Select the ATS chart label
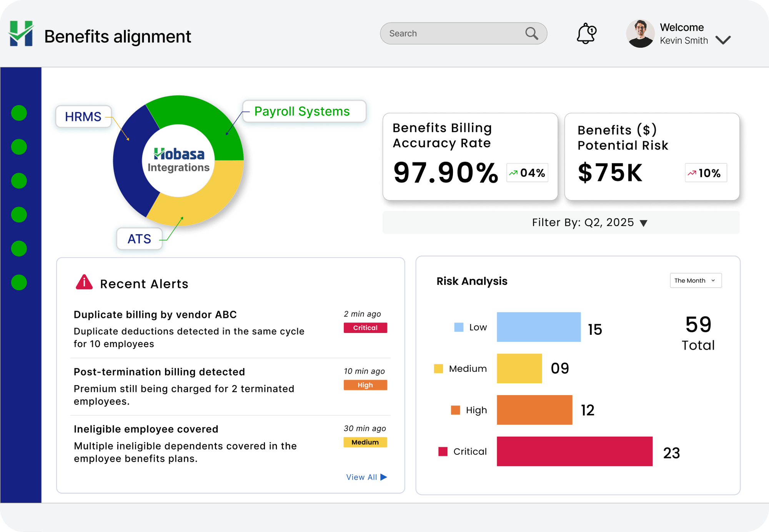The width and height of the screenshot is (769, 532). [139, 239]
